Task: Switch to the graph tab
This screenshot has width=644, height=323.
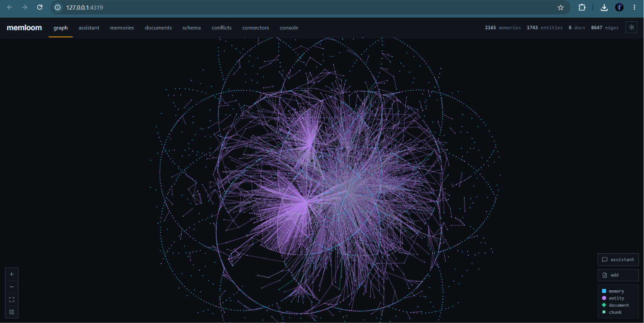Action: pos(61,28)
